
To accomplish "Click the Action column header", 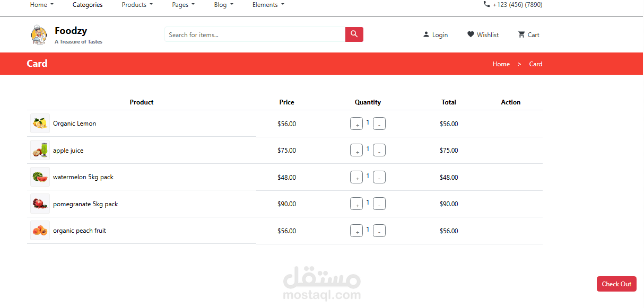I will coord(511,102).
